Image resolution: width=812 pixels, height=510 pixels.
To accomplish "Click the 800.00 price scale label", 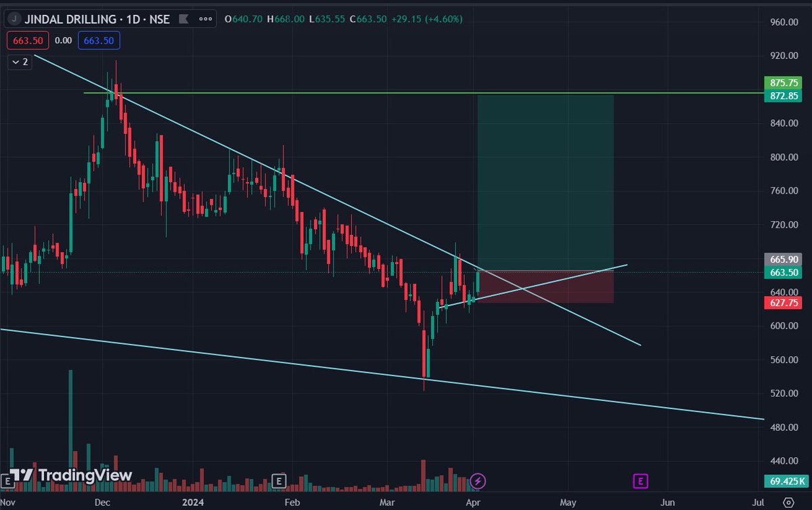I will [785, 157].
